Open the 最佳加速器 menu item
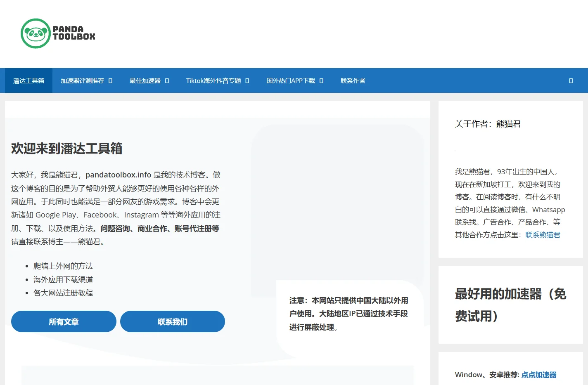Image resolution: width=588 pixels, height=385 pixels. pos(145,81)
